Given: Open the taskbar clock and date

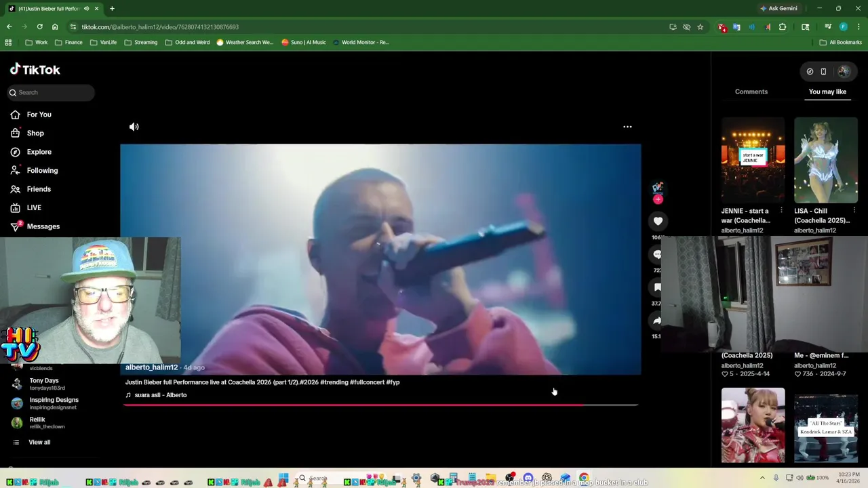Looking at the screenshot, I should 848,477.
